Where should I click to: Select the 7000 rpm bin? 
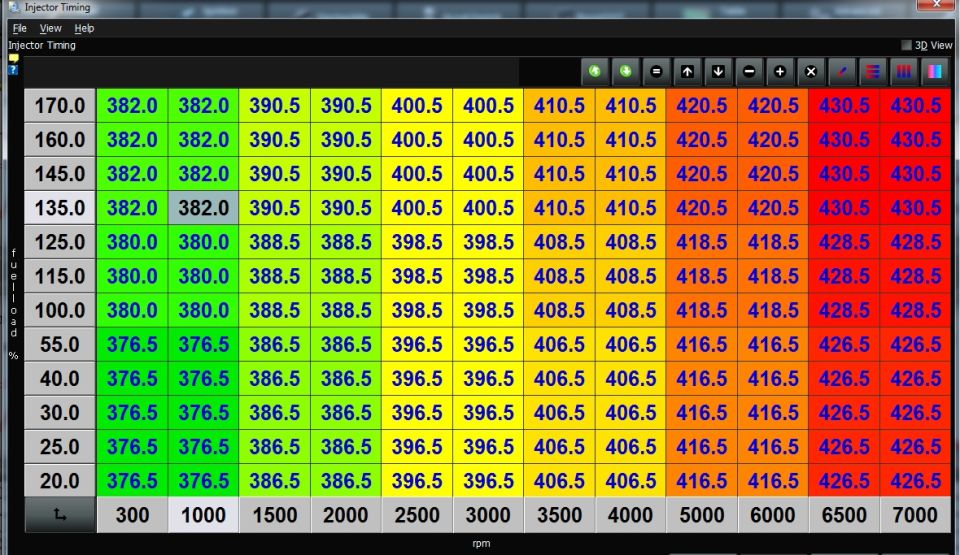click(x=915, y=515)
